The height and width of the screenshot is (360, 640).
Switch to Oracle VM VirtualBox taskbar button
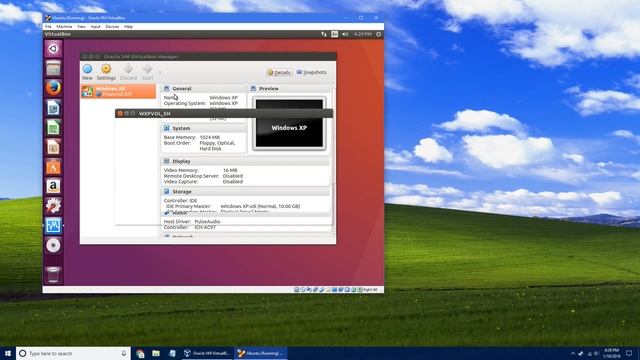coord(207,353)
